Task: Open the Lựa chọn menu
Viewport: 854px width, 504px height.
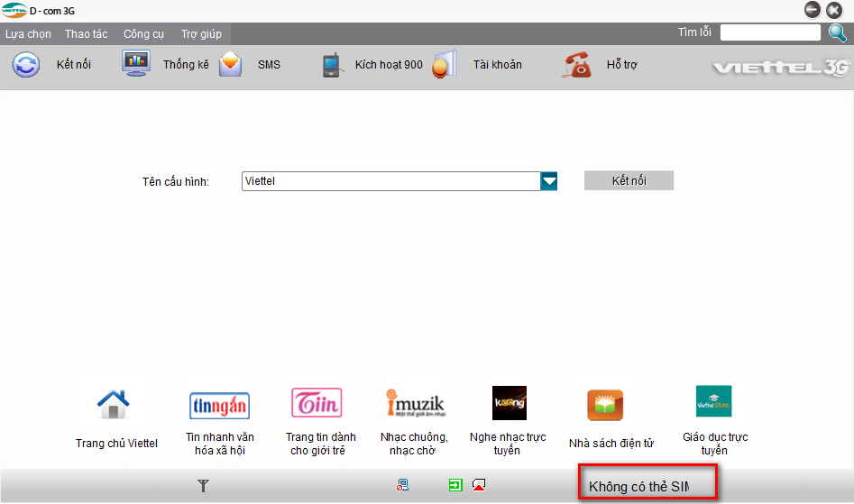Action: (28, 33)
